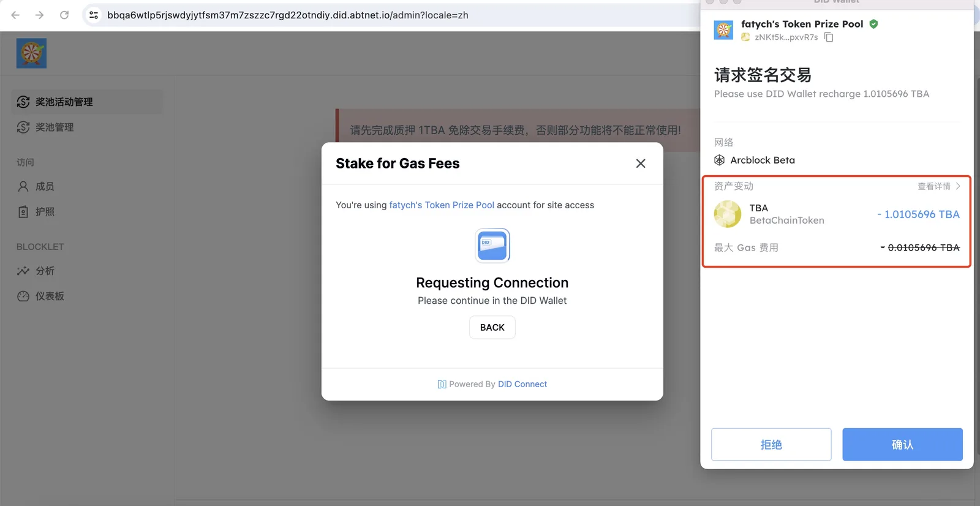
Task: Click the 成员 person icon
Action: (23, 186)
